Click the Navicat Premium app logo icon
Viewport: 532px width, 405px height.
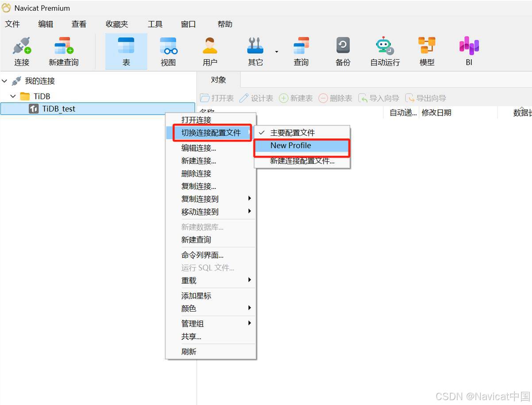pos(6,8)
